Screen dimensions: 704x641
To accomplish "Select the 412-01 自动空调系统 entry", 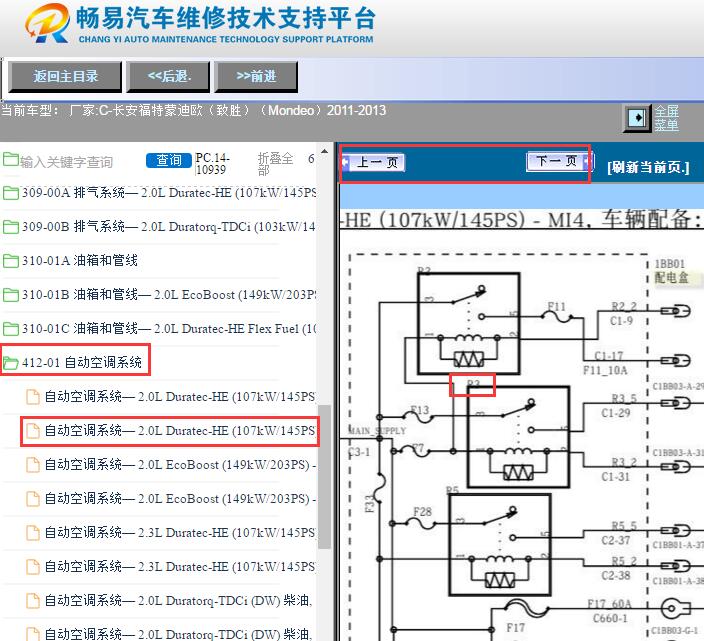I will coord(82,362).
